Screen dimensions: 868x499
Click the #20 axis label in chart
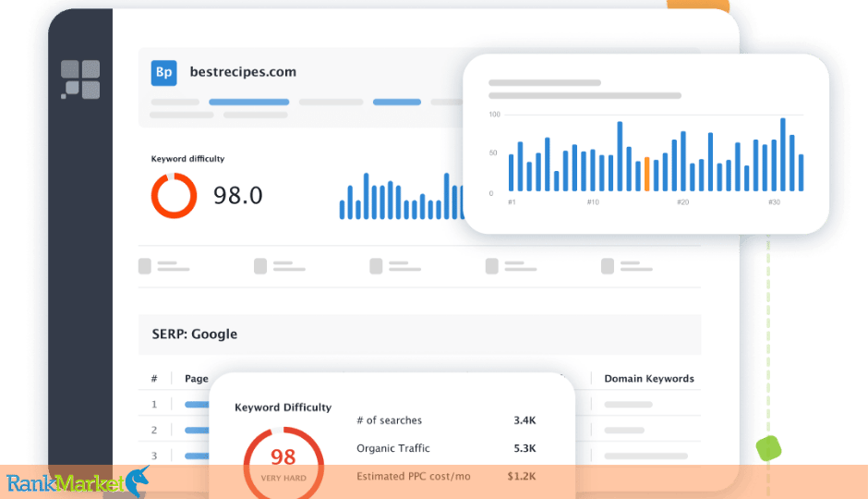click(683, 202)
